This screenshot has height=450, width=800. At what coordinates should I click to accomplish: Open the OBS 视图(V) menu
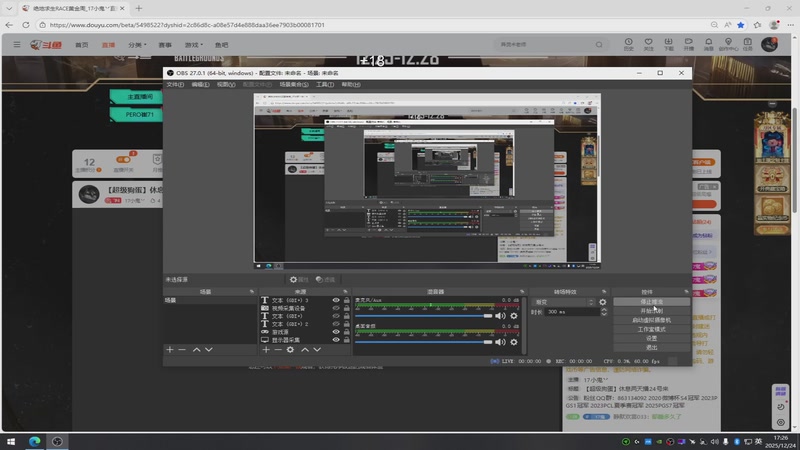(x=226, y=85)
